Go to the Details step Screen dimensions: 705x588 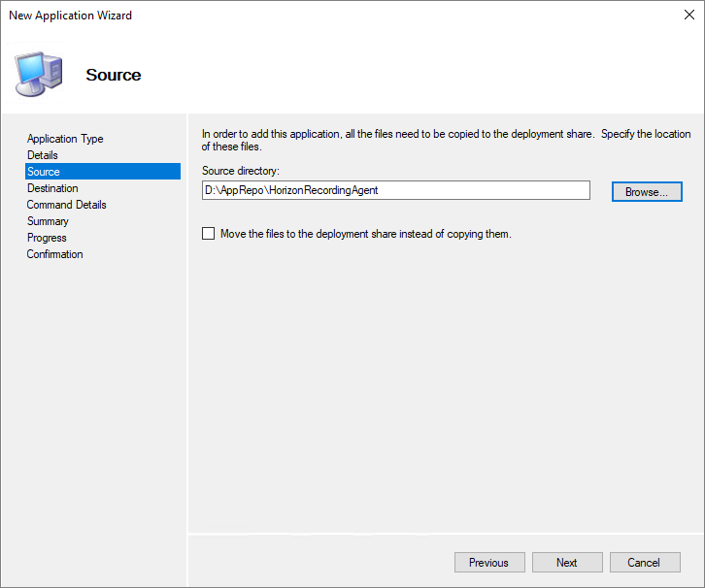[43, 155]
